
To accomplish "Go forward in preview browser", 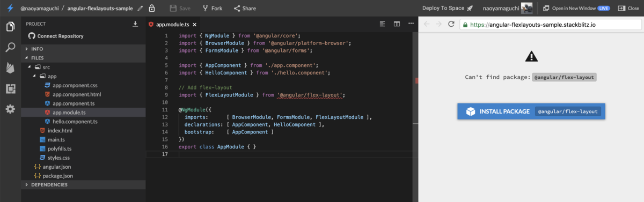I will tap(439, 24).
